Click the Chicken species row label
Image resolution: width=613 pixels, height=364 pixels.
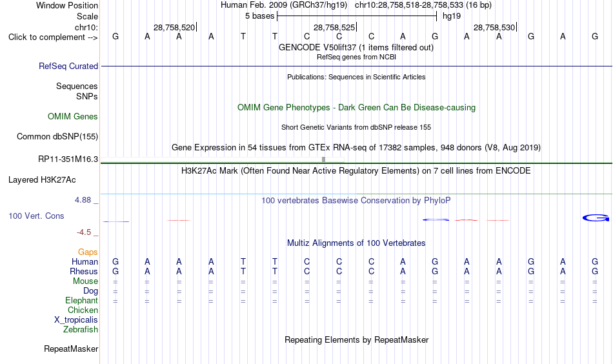[83, 310]
